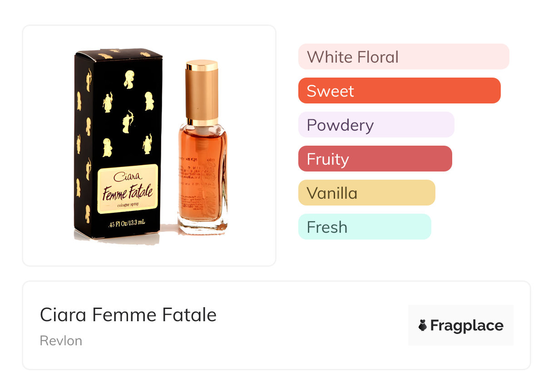Select the Sweet accord bar
This screenshot has height=392, width=553.
point(399,91)
